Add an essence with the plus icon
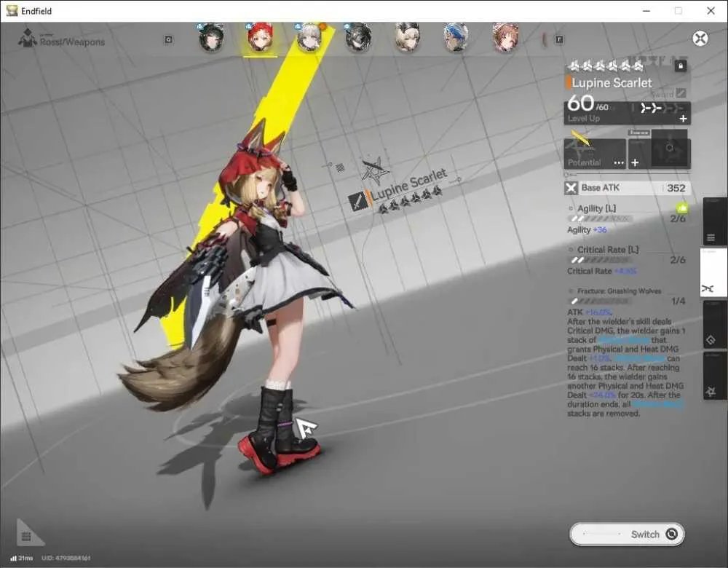Screen dimensions: 728x568 tap(635, 162)
